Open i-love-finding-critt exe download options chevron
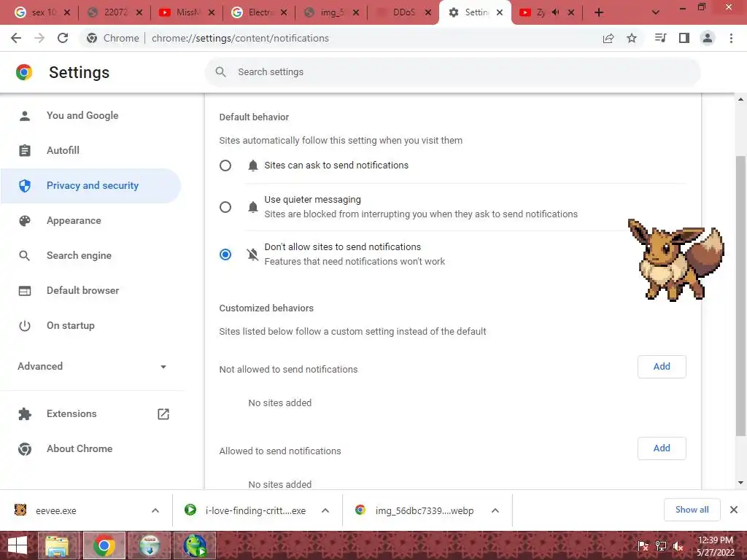The height and width of the screenshot is (560, 747). (325, 510)
